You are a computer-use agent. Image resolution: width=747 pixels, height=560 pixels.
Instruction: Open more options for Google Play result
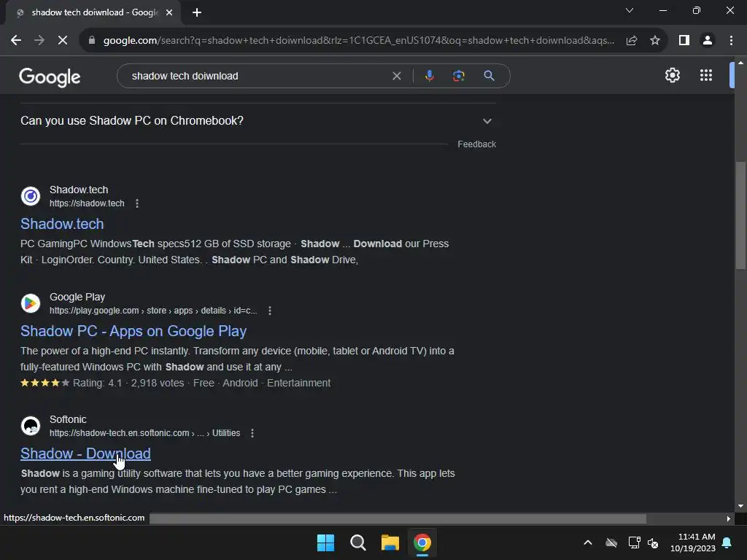pyautogui.click(x=270, y=311)
